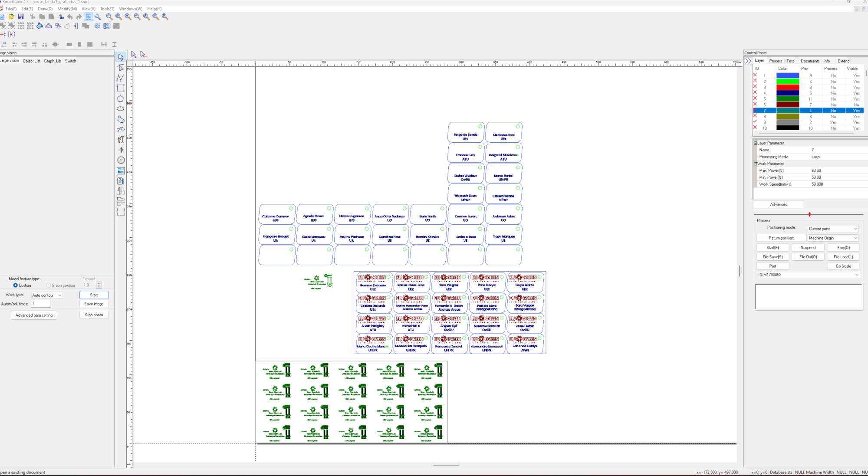This screenshot has width=868, height=476.
Task: Click the Go Scale button
Action: pos(843,266)
